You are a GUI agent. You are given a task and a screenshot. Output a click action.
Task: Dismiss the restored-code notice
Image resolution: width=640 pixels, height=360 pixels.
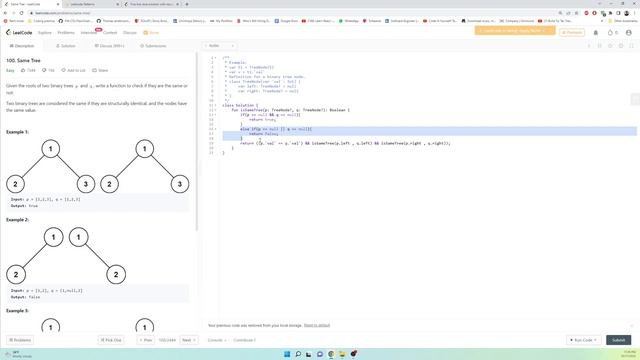click(632, 325)
